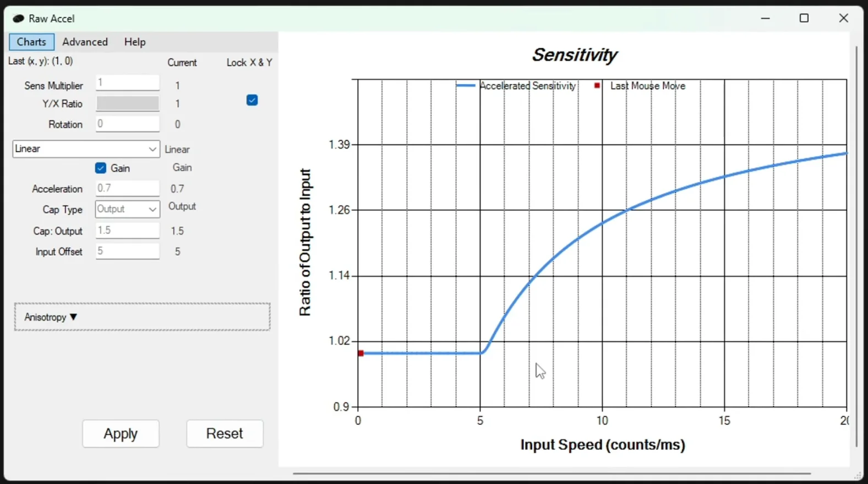
Task: Click the Input Offset field
Action: click(x=127, y=251)
